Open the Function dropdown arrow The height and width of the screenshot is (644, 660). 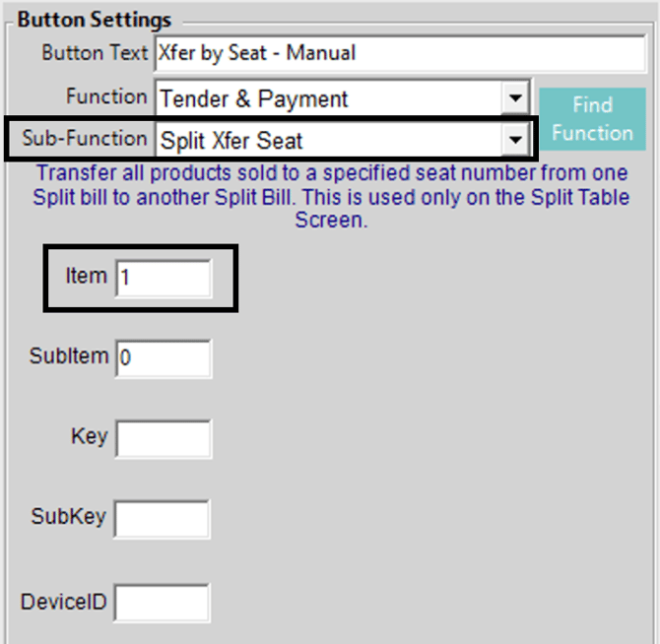pyautogui.click(x=514, y=98)
